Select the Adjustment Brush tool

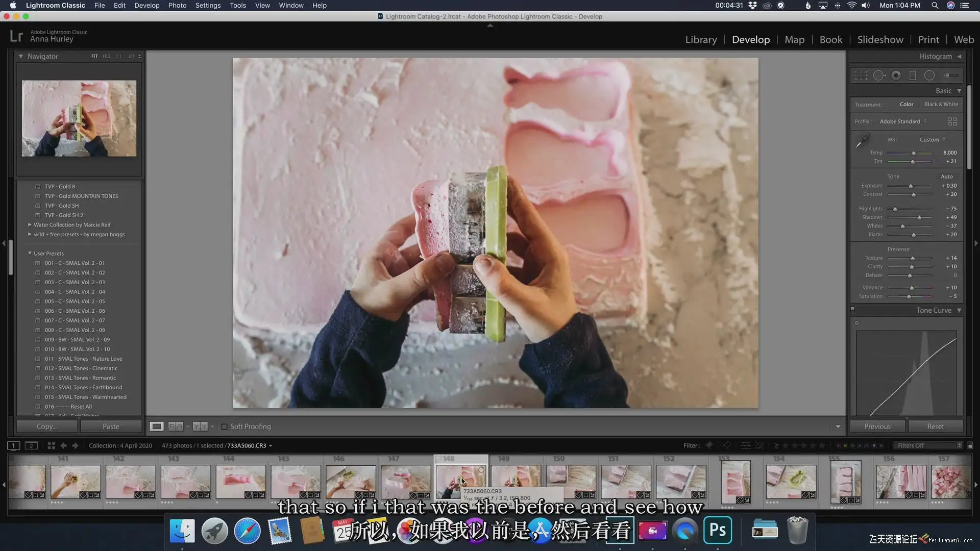pyautogui.click(x=950, y=76)
